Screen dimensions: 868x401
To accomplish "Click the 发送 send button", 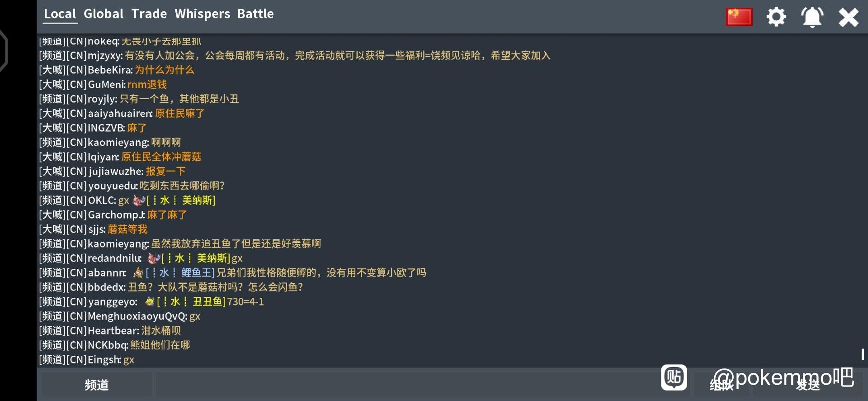I will pyautogui.click(x=808, y=385).
